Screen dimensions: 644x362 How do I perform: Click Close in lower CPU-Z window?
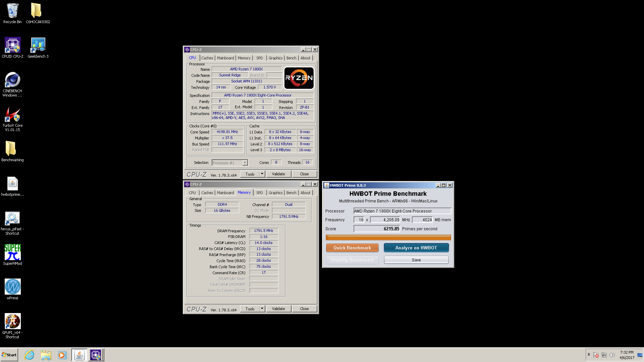(x=304, y=309)
